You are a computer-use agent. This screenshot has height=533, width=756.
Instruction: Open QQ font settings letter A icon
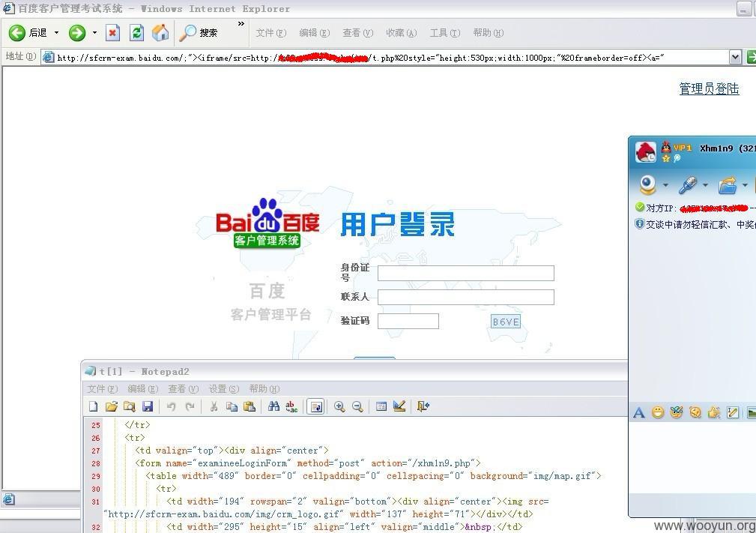coord(639,412)
